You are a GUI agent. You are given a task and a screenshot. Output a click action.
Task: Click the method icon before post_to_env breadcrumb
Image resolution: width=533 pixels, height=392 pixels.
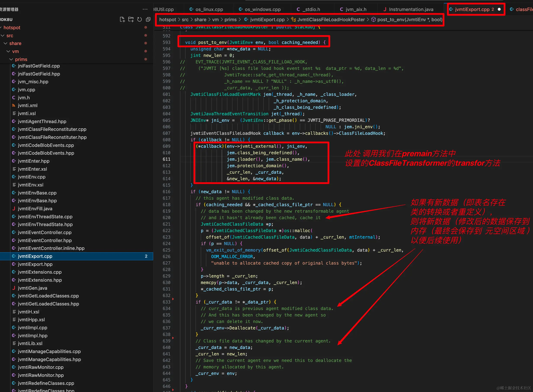[x=373, y=19]
